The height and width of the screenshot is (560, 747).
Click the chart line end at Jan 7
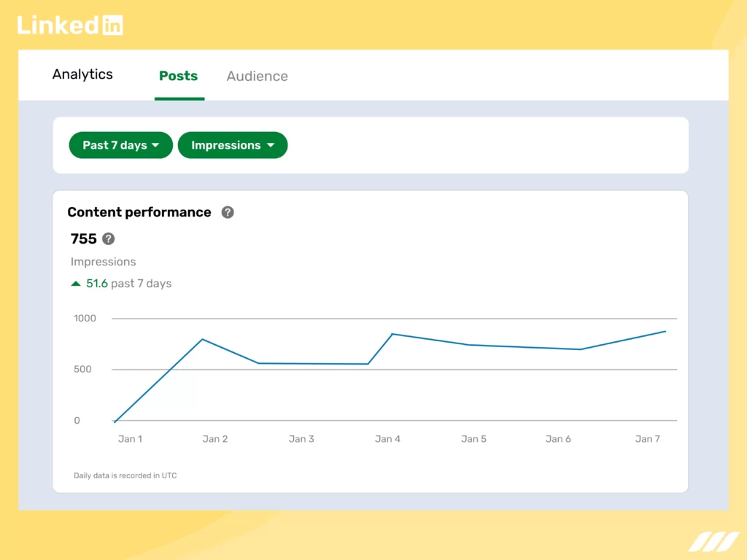click(x=665, y=332)
